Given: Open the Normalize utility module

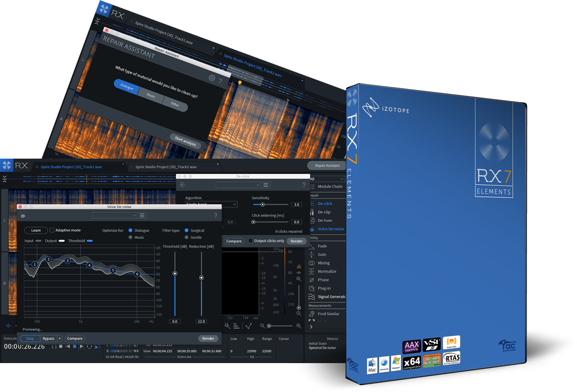Looking at the screenshot, I should point(327,271).
